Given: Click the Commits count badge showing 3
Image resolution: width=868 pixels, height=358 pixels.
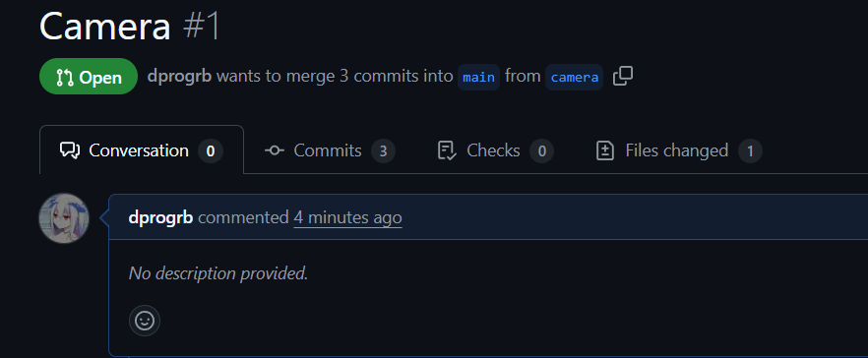Looking at the screenshot, I should tap(383, 151).
